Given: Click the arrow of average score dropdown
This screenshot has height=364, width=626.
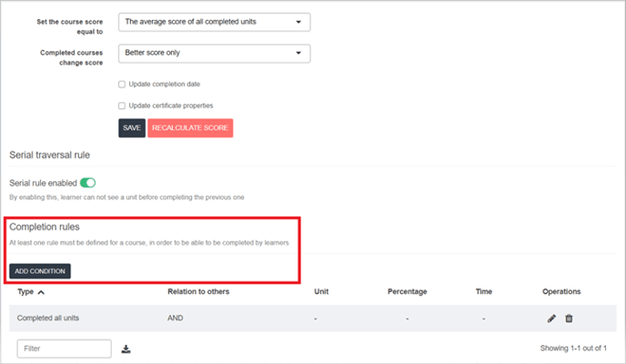Looking at the screenshot, I should pos(298,22).
